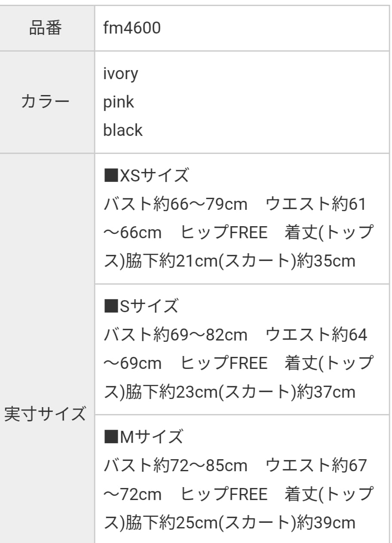Pick the black color text
This screenshot has width=392, height=543.
click(123, 130)
